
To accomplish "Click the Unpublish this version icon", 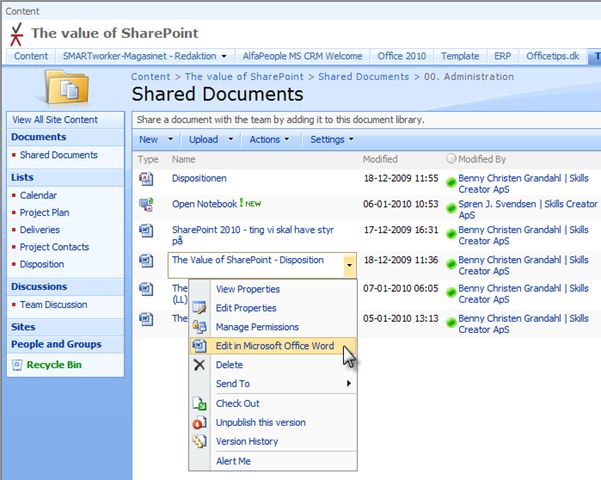I will [x=199, y=422].
